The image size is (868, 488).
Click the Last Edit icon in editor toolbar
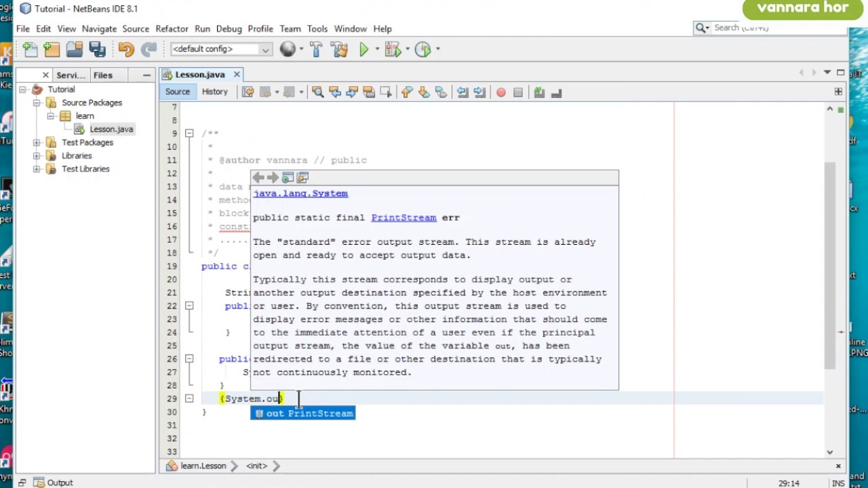pyautogui.click(x=248, y=92)
